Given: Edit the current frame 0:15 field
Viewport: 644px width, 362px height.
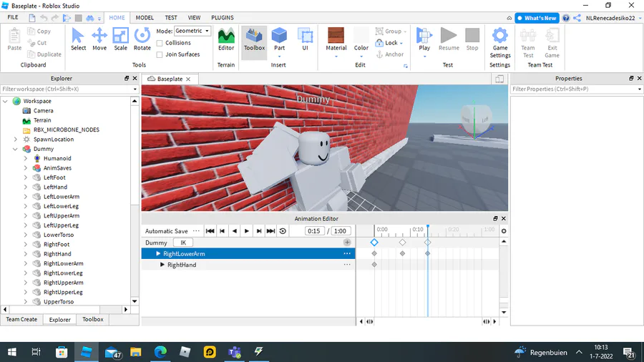Looking at the screenshot, I should 315,231.
